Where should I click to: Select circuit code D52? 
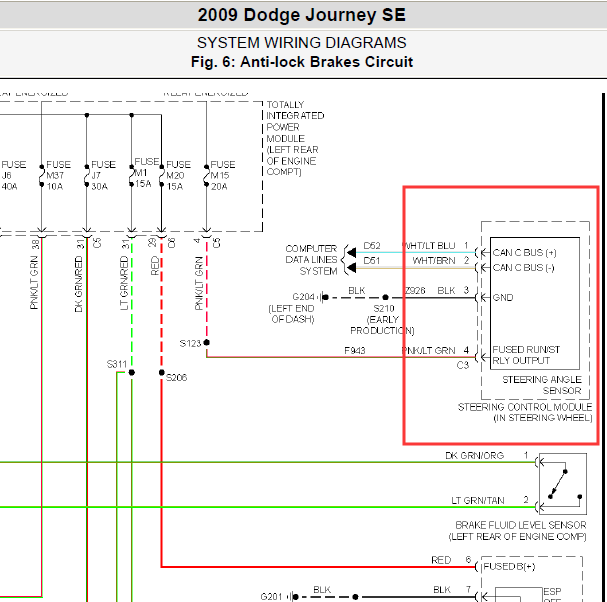[372, 246]
